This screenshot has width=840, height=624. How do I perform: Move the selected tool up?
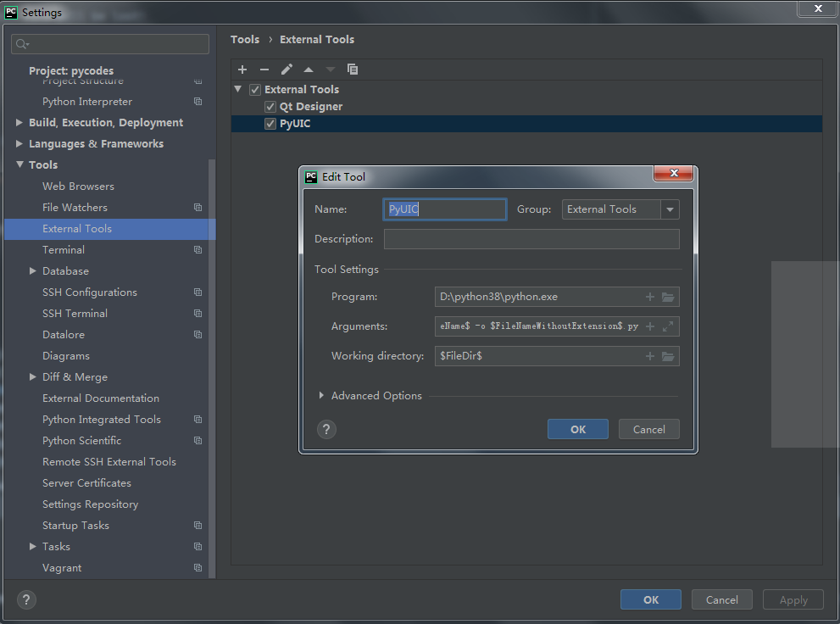(x=308, y=70)
